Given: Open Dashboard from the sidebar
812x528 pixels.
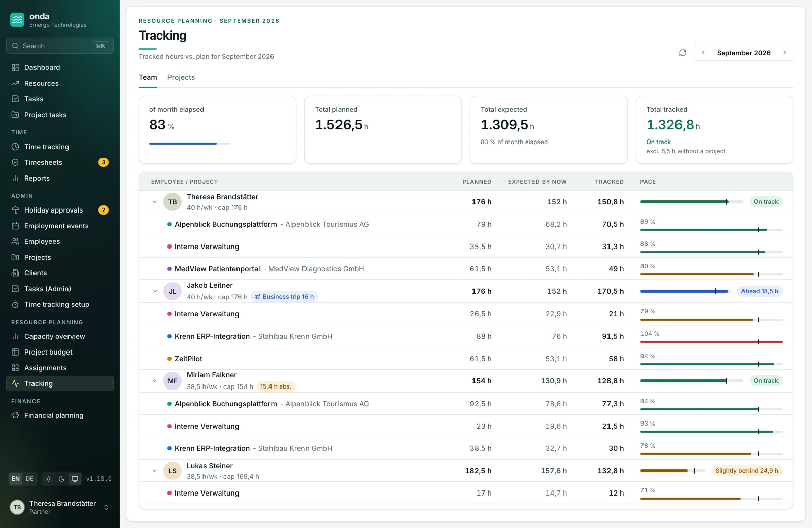Looking at the screenshot, I should coord(60,67).
